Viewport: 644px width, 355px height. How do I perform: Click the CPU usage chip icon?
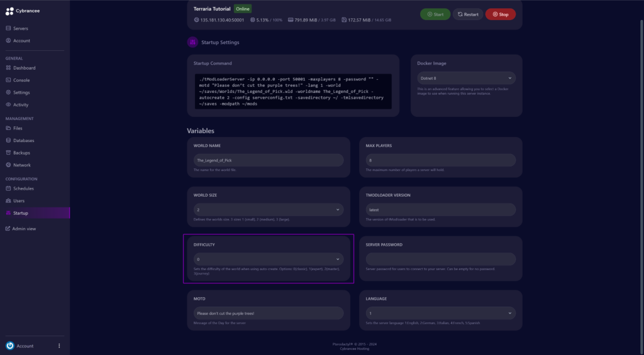[x=252, y=19]
